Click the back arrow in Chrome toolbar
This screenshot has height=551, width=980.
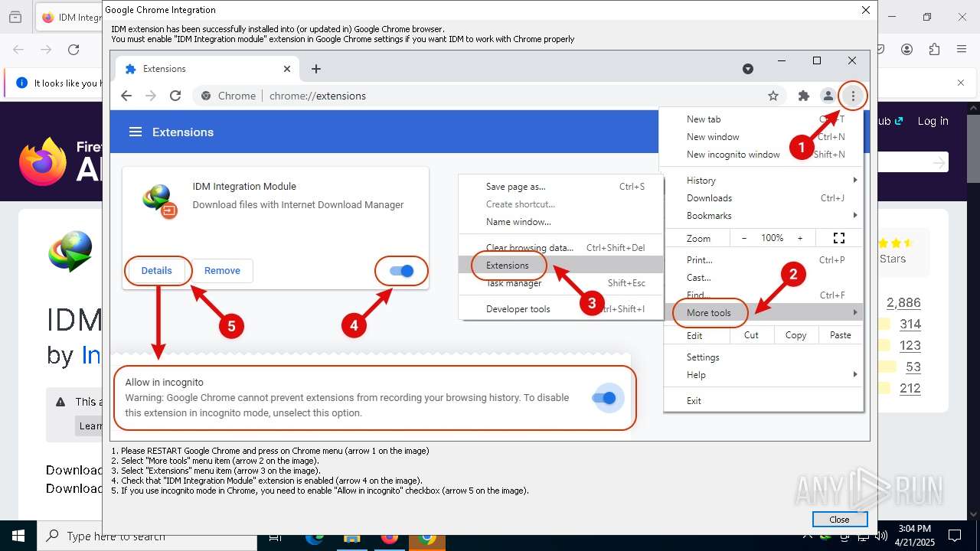tap(126, 96)
